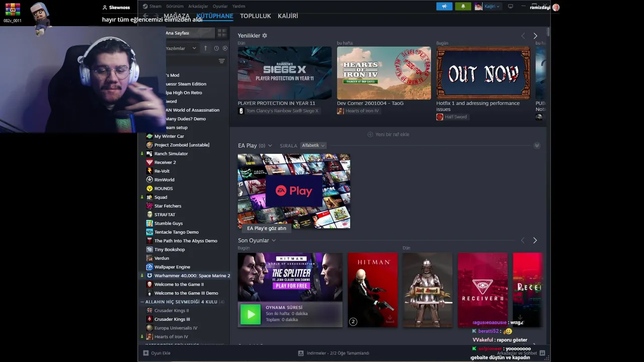Select Warhammer 40,000: Space Marine 2
644x362 pixels.
tap(185, 276)
